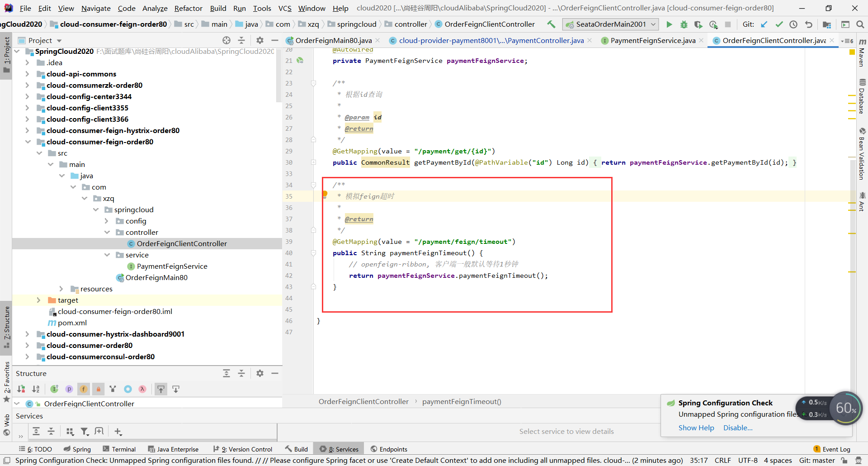
Task: Click Disable... link in Spring notification
Action: [x=737, y=428]
